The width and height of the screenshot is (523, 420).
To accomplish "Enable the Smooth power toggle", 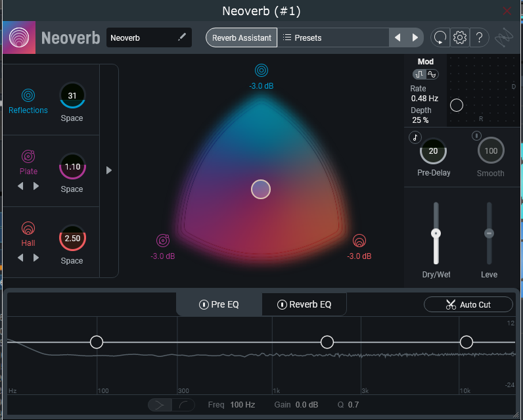I will pyautogui.click(x=476, y=135).
